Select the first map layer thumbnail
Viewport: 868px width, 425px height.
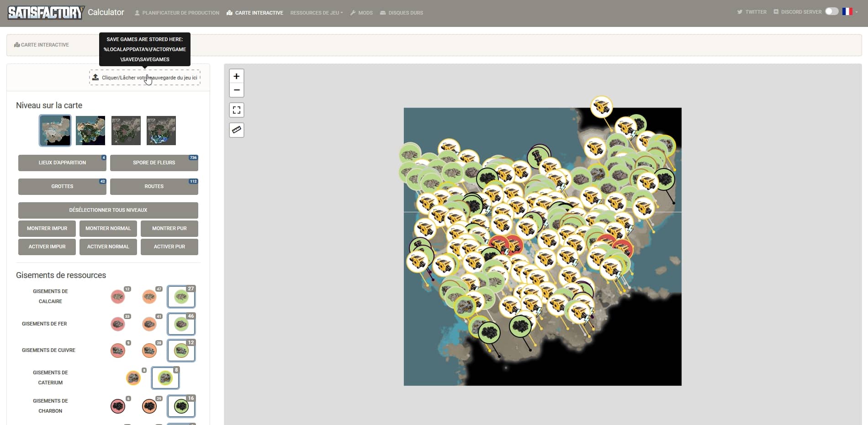pyautogui.click(x=55, y=131)
